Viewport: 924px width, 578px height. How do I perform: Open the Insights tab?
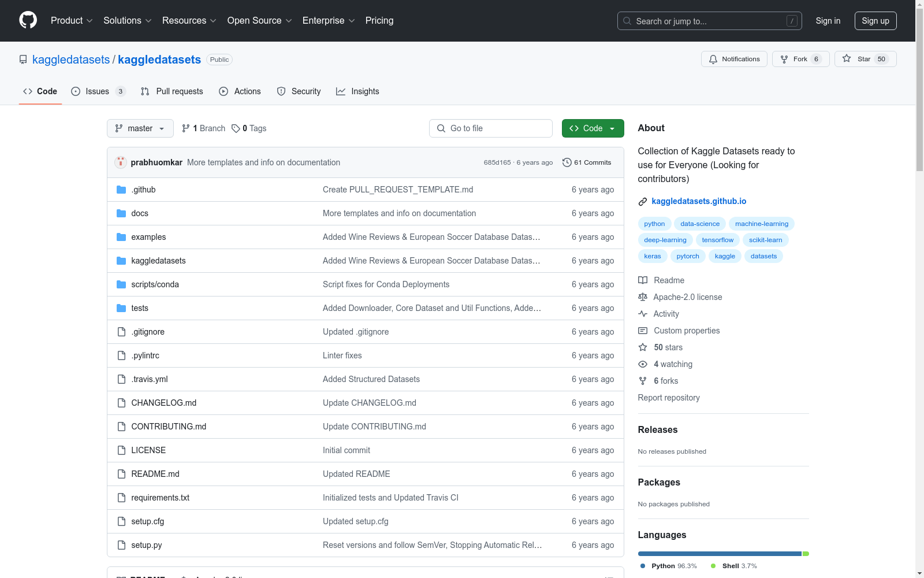click(x=357, y=91)
